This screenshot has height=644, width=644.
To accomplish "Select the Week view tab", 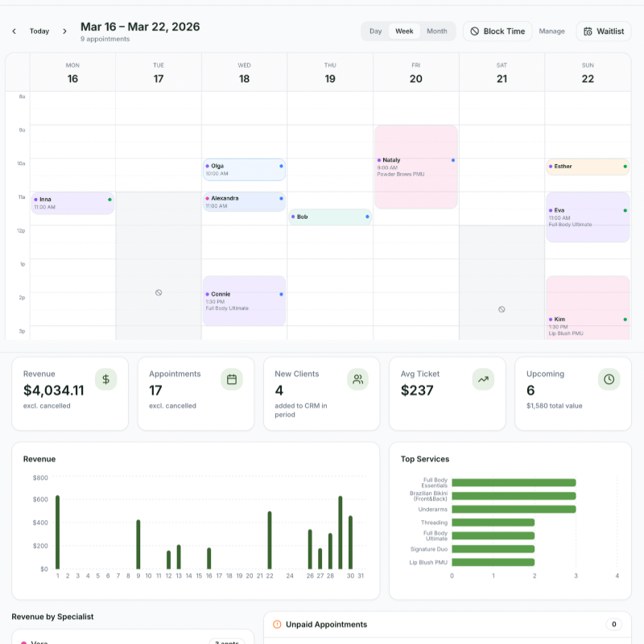I will pos(404,31).
